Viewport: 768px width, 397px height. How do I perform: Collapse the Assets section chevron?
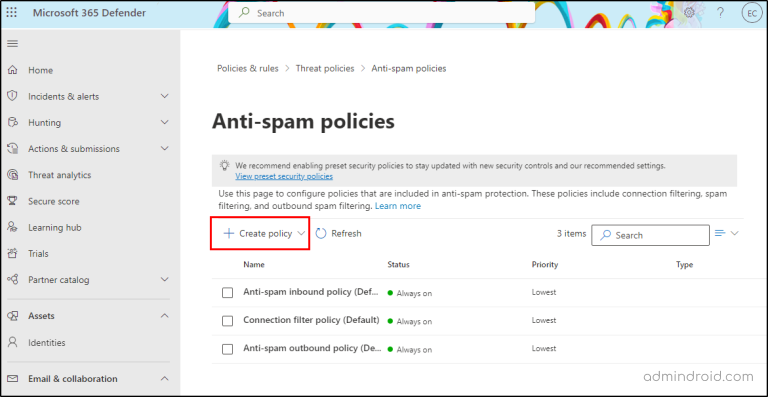pos(165,316)
